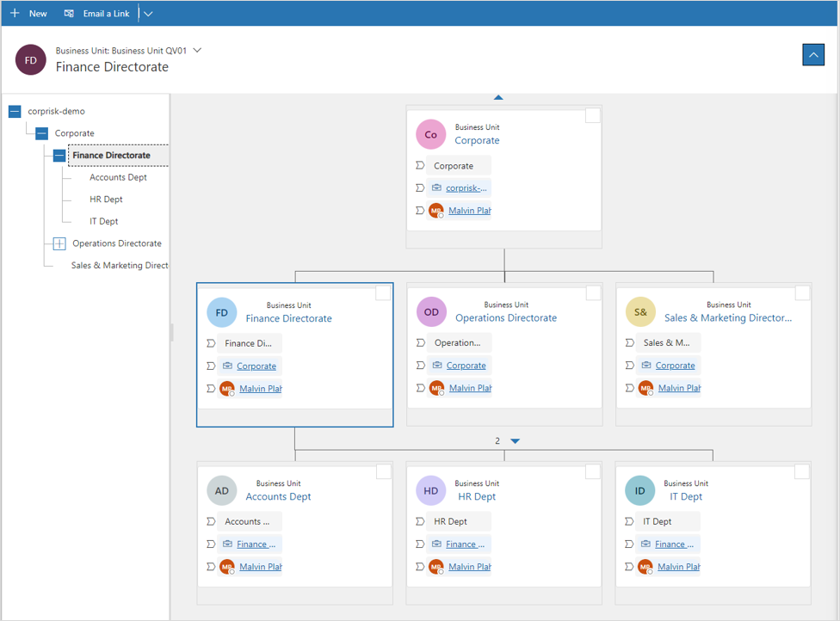
Task: Open Malvin Plah link on the IT Dept card
Action: click(679, 567)
